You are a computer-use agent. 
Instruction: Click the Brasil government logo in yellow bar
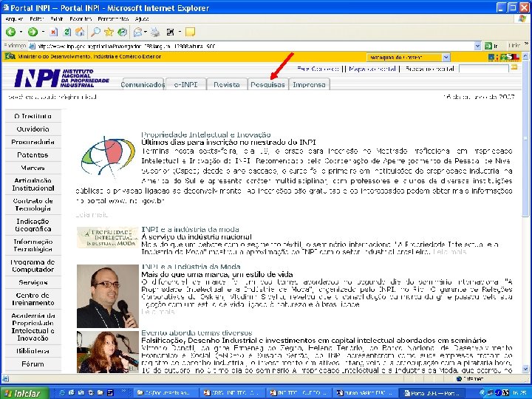pos(503,57)
